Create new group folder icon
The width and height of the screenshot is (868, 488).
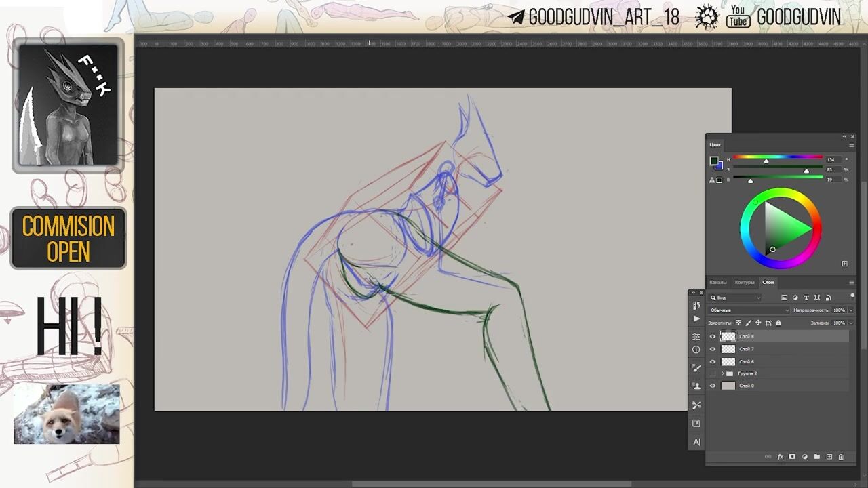pyautogui.click(x=816, y=457)
